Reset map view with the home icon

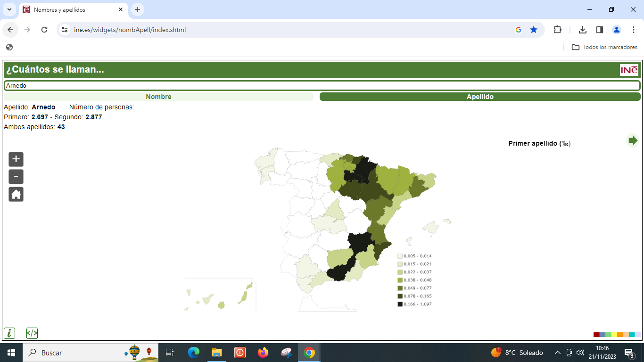coord(16,194)
